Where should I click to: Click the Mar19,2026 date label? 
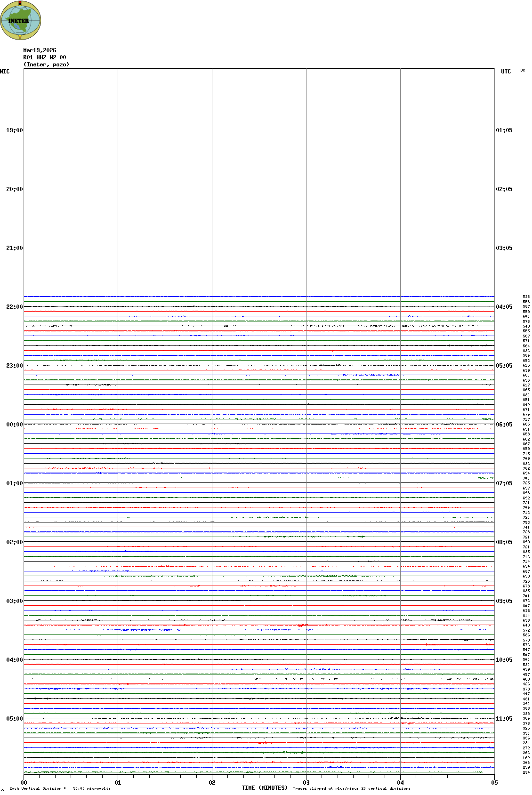pyautogui.click(x=40, y=50)
